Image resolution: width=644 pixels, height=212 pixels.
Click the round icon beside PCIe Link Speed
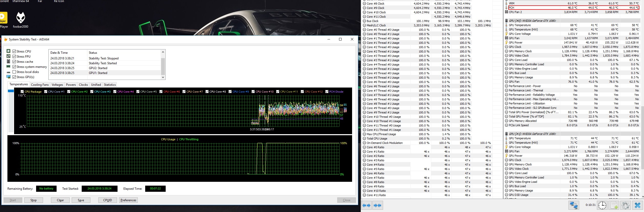point(506,125)
